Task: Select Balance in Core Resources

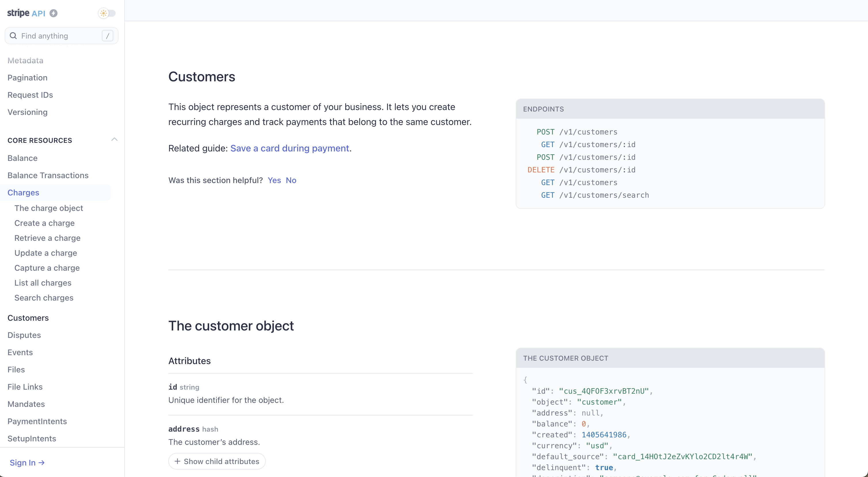Action: pos(22,158)
